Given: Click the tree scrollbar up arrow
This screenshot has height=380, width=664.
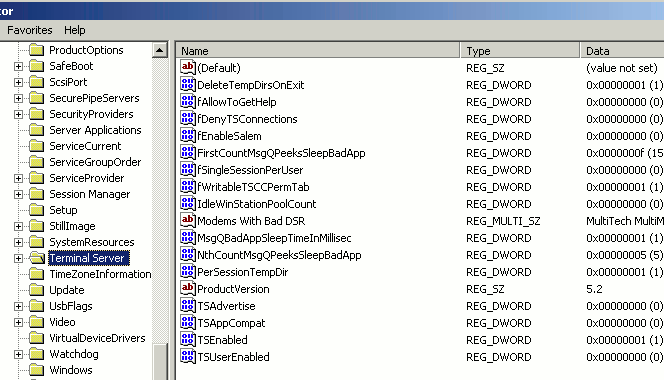Looking at the screenshot, I should (160, 50).
